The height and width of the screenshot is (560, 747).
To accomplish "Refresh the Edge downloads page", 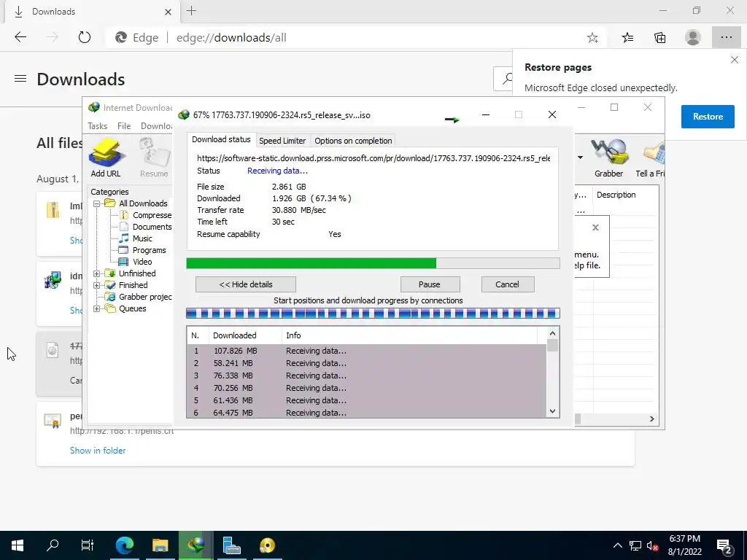I will [x=85, y=37].
